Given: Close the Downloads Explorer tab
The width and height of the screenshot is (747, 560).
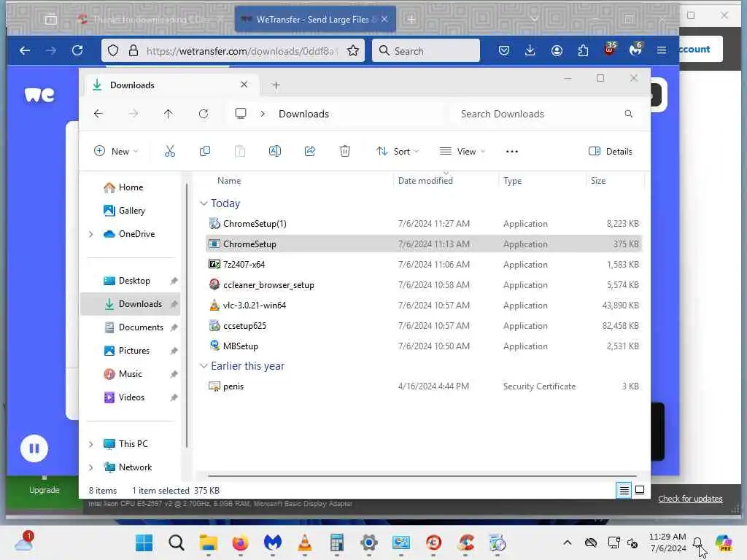Looking at the screenshot, I should pos(244,85).
